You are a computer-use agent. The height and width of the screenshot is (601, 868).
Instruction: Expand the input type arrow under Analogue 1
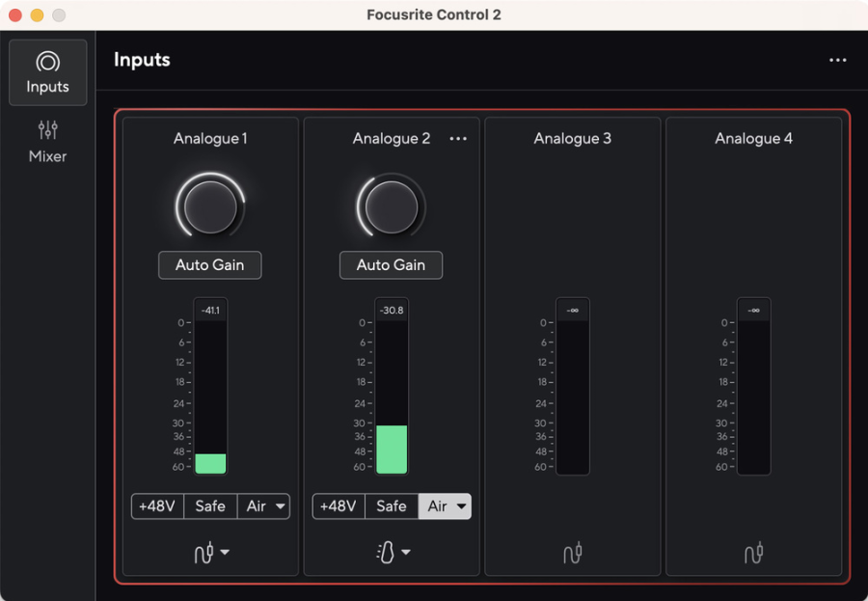pyautogui.click(x=225, y=552)
